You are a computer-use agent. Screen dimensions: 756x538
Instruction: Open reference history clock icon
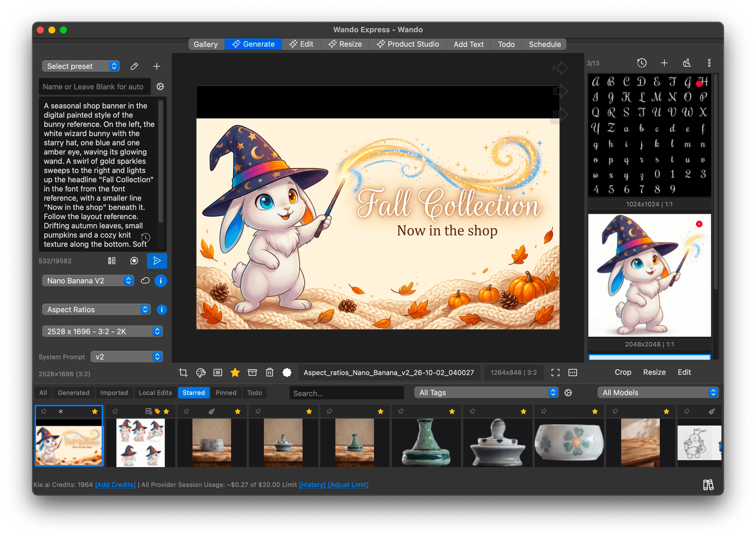(x=642, y=63)
